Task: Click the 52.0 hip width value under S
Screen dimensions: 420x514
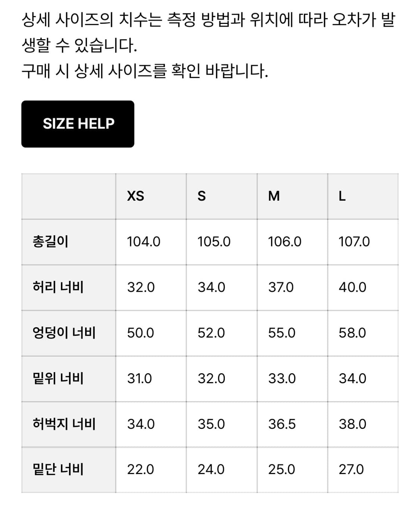Action: click(209, 333)
